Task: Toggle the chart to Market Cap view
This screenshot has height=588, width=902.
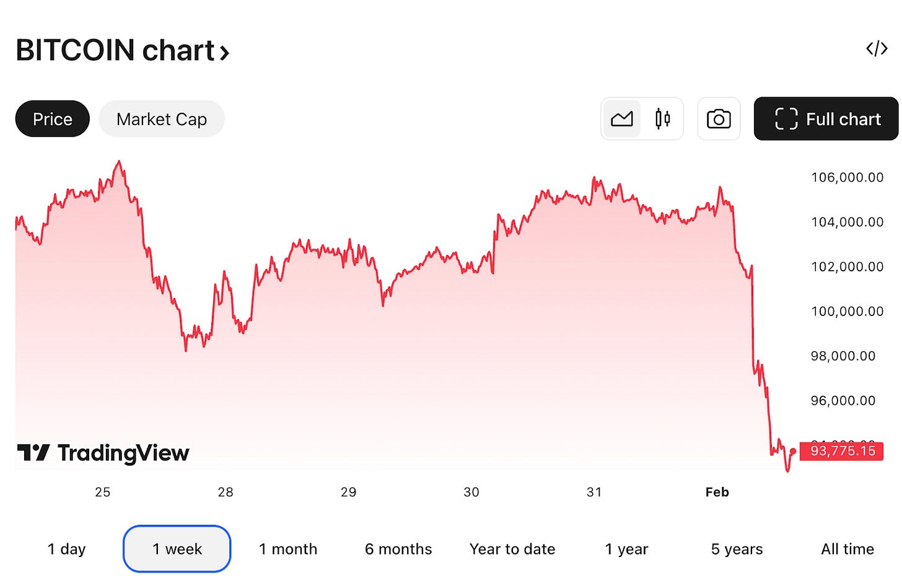Action: click(x=162, y=118)
